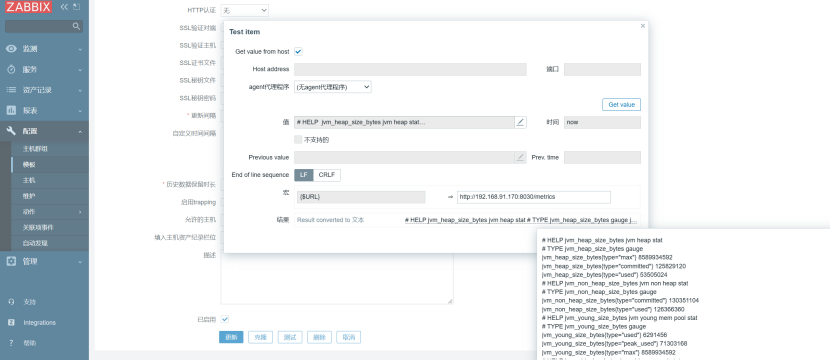Image resolution: width=831 pixels, height=360 pixels.
Task: Click the wrench icon for 配置
Action: [11, 131]
